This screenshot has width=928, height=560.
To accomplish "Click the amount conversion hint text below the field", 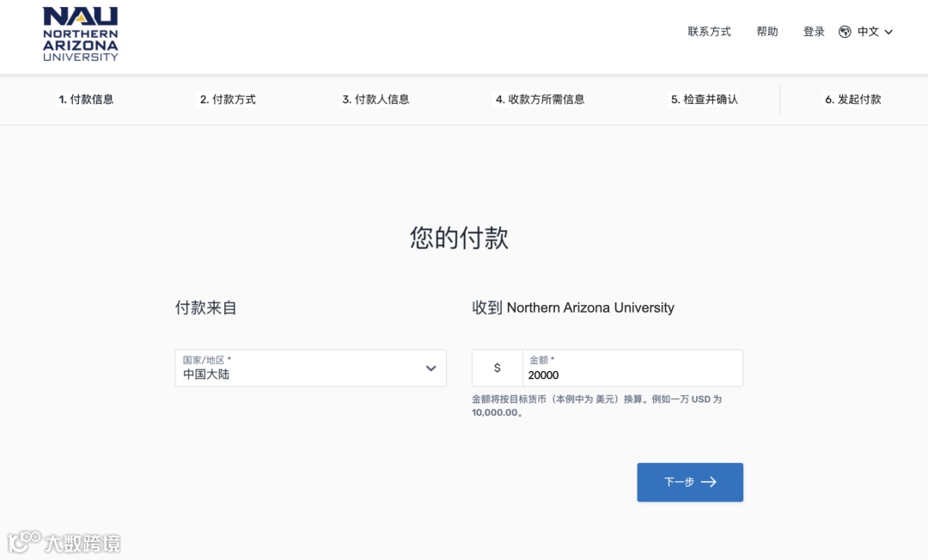I will (596, 405).
